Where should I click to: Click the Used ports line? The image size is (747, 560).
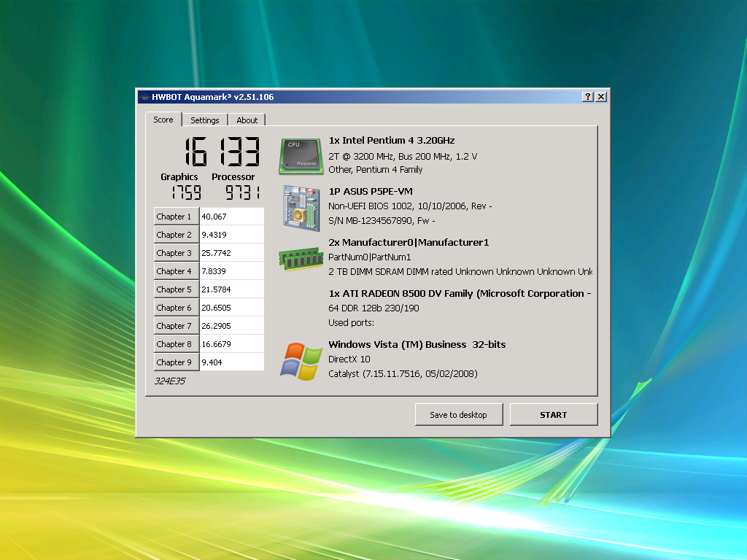(x=351, y=323)
